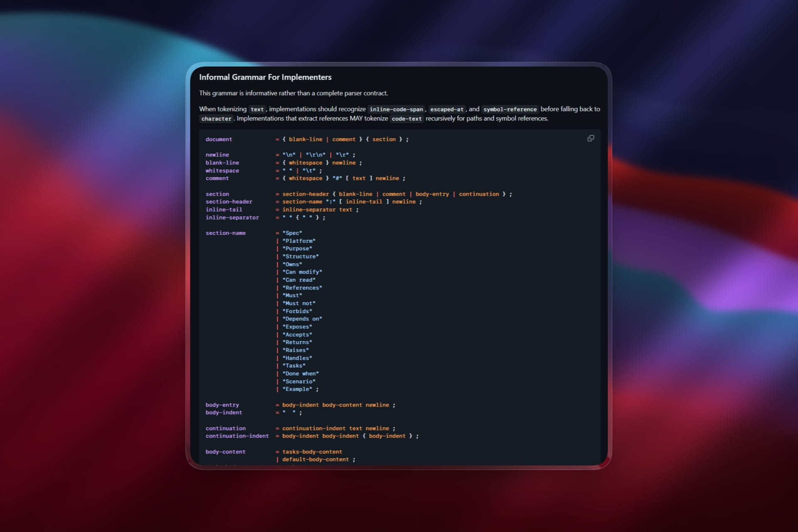The width and height of the screenshot is (798, 532).
Task: Click the "Example" literal
Action: [x=297, y=389]
